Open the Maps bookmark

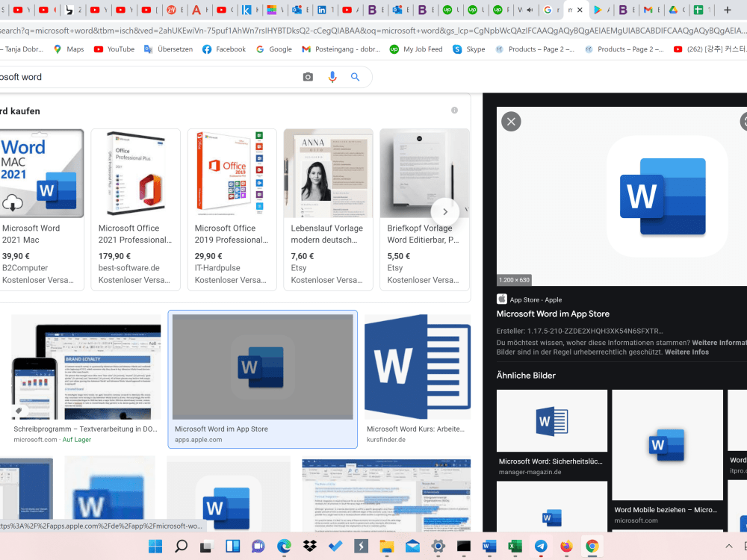[69, 49]
